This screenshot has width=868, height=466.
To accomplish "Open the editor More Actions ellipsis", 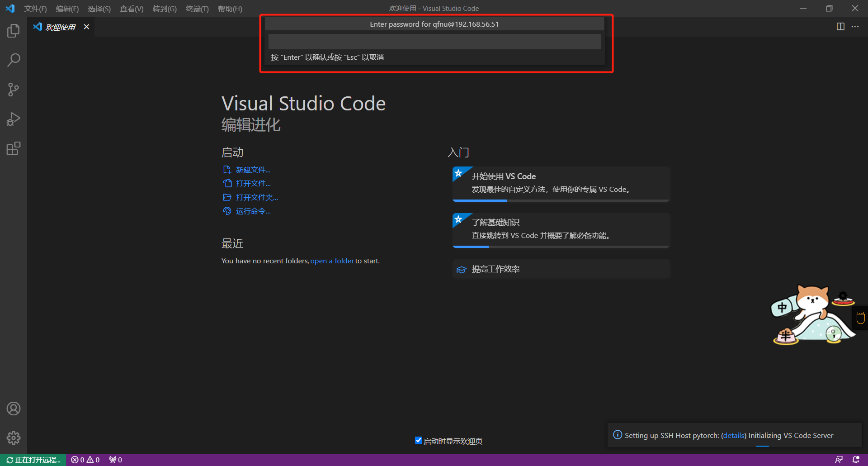I will (x=855, y=27).
